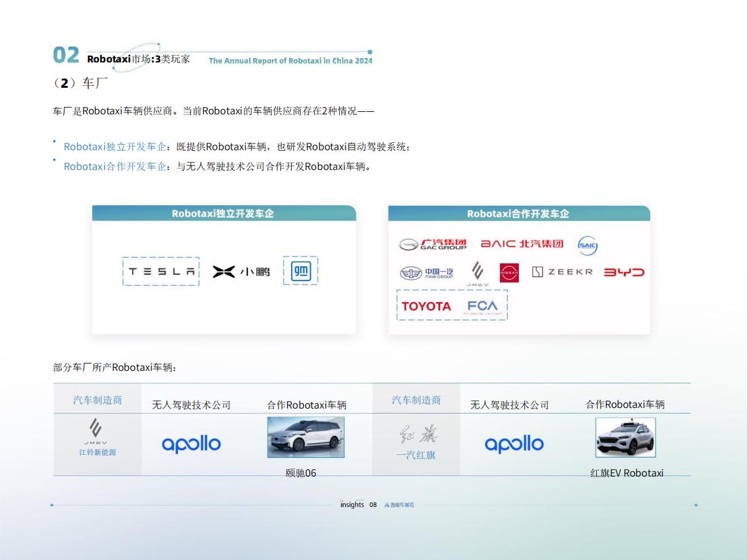747x560 pixels.
Task: Click the sentence starting 车厂是Robotaxi车辆供应商
Action: pos(214,111)
